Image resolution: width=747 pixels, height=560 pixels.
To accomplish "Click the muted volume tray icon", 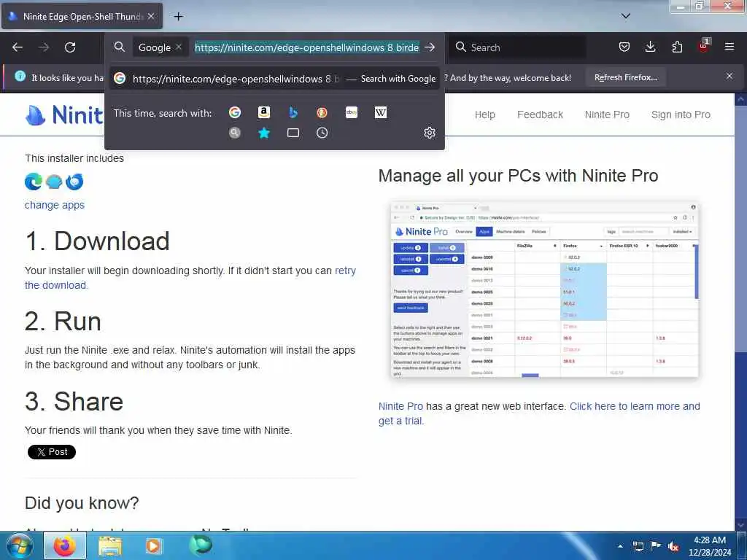I will pyautogui.click(x=673, y=547).
